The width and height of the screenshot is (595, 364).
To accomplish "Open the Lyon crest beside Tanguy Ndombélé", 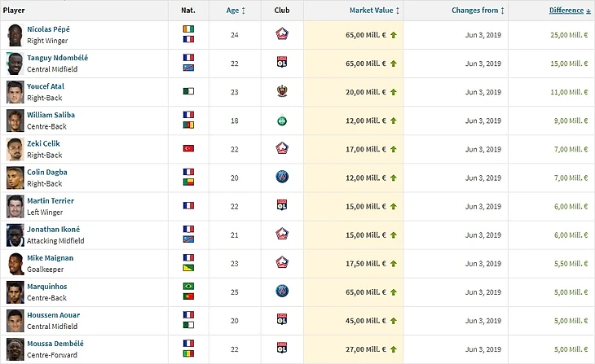I will point(282,64).
